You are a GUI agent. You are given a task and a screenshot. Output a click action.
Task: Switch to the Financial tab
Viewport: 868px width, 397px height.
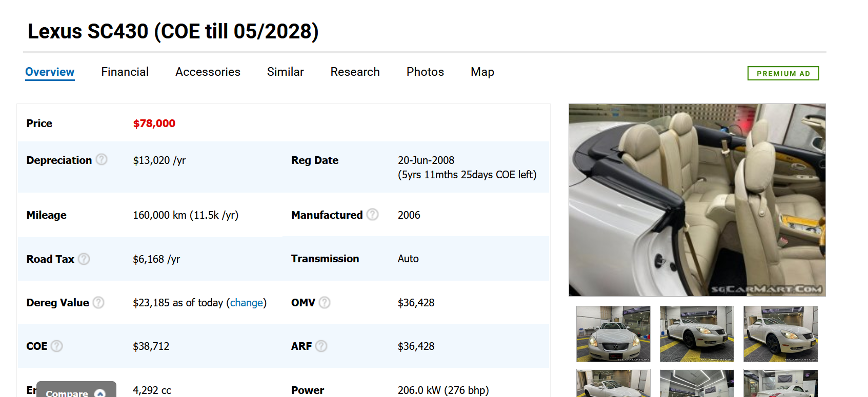125,72
